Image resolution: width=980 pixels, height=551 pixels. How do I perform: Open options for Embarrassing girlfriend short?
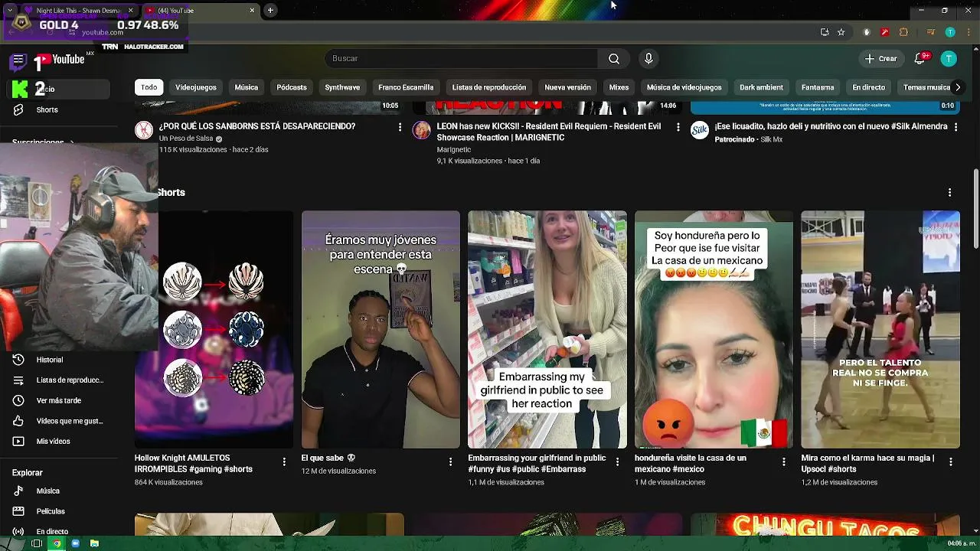pyautogui.click(x=617, y=461)
